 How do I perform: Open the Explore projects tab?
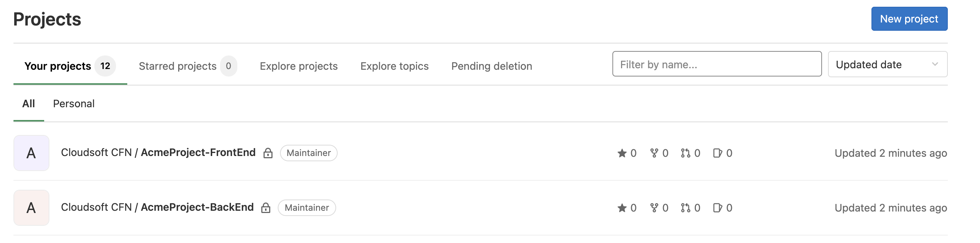299,66
